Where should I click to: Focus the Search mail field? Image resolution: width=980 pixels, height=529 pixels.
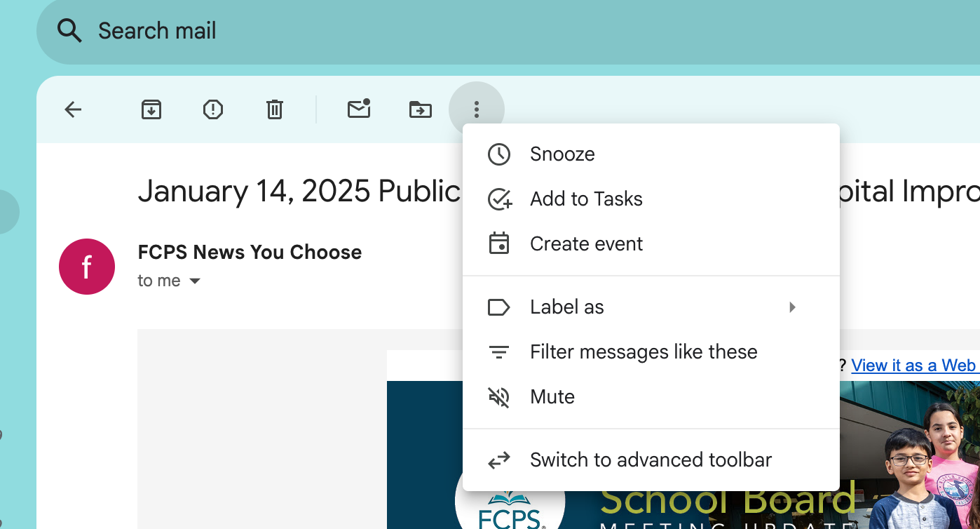pyautogui.click(x=508, y=31)
